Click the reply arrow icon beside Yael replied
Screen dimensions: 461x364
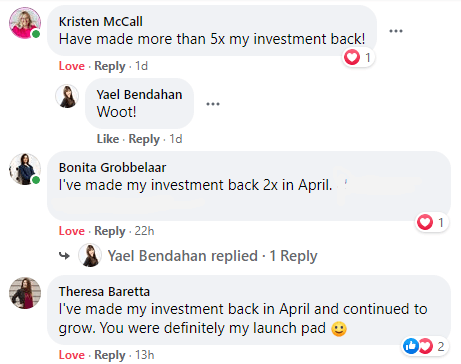click(64, 256)
